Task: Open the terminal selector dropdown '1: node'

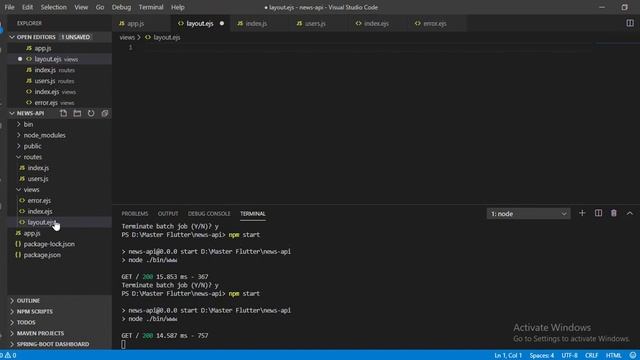Action: tap(528, 213)
